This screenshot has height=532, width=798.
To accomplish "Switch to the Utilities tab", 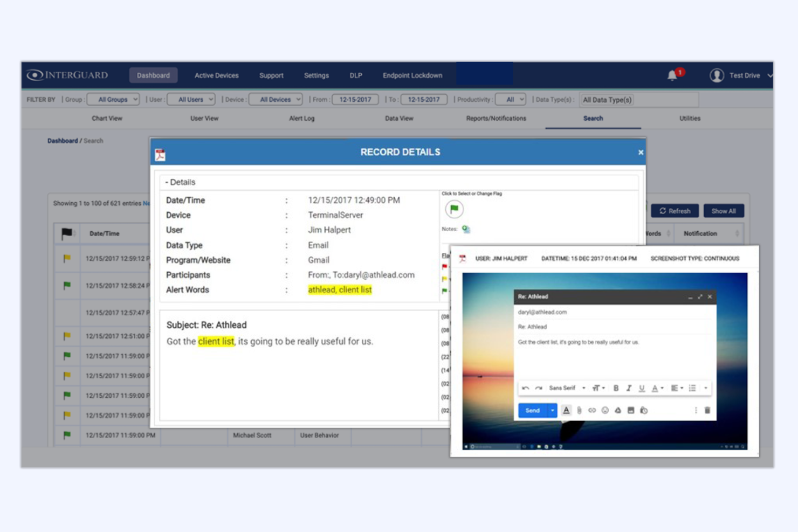I will [690, 119].
